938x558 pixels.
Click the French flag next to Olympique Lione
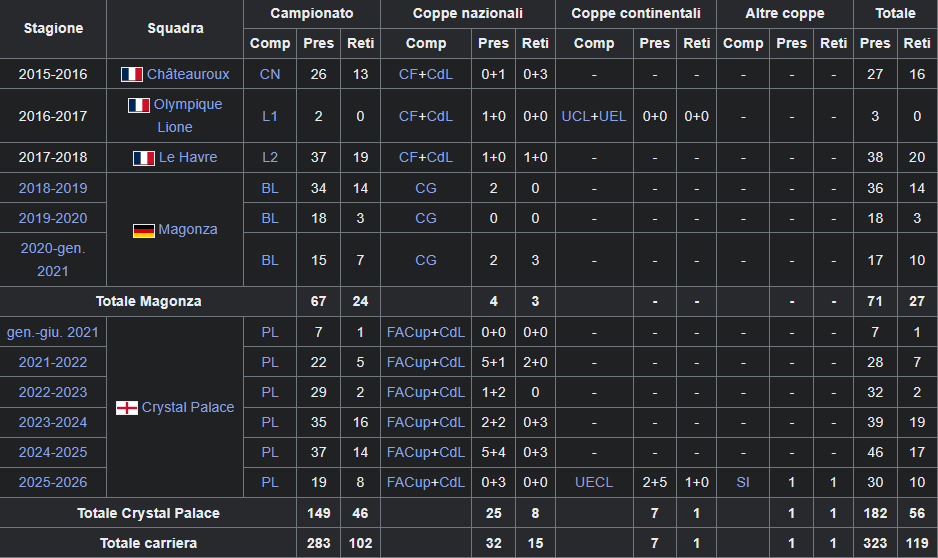coord(139,105)
